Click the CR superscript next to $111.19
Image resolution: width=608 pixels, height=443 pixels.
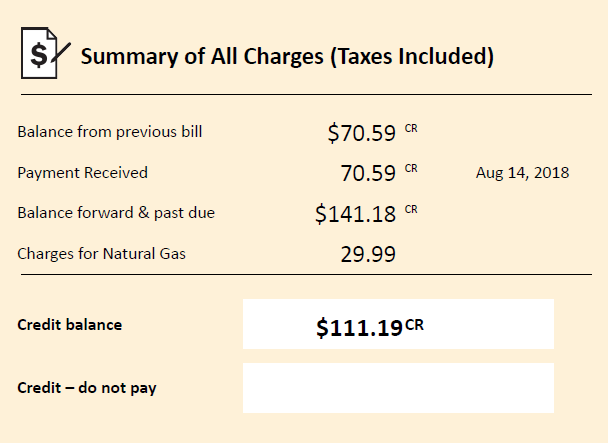pyautogui.click(x=415, y=325)
